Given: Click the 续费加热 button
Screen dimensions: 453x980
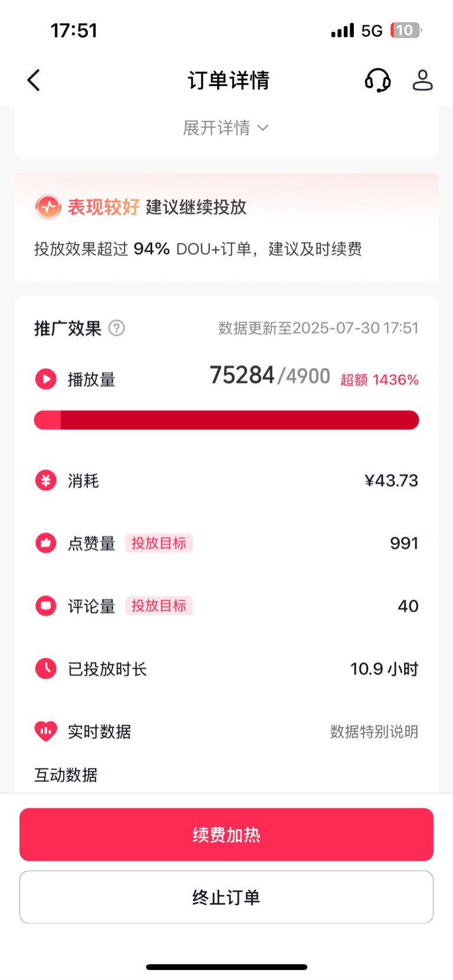Looking at the screenshot, I should [226, 834].
